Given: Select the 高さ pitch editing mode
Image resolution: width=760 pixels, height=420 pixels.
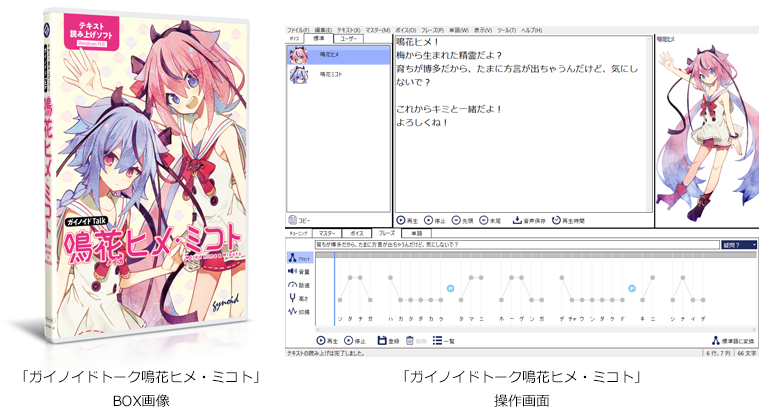Looking at the screenshot, I should pyautogui.click(x=299, y=298).
